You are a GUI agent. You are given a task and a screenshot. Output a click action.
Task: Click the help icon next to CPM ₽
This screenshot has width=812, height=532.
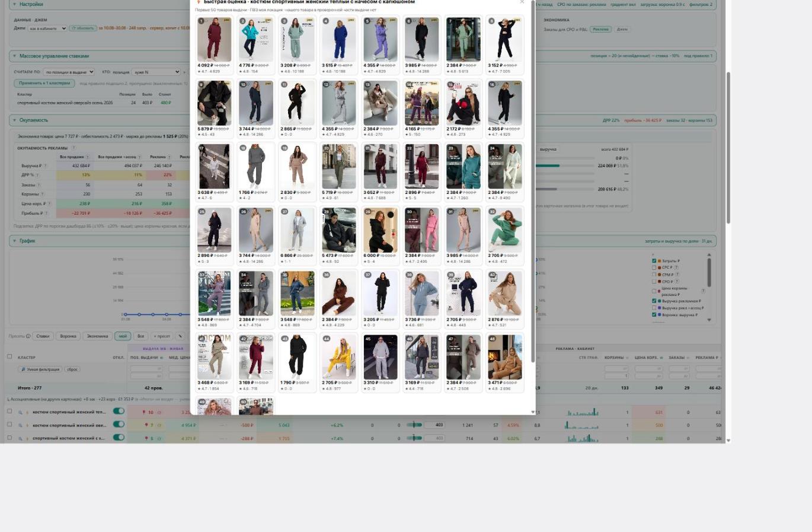676,275
